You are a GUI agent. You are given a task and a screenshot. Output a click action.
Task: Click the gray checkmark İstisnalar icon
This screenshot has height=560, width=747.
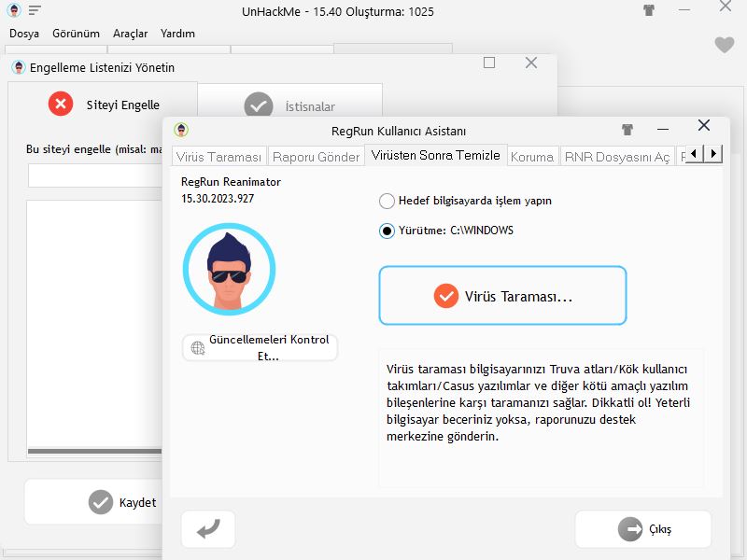coord(259,105)
